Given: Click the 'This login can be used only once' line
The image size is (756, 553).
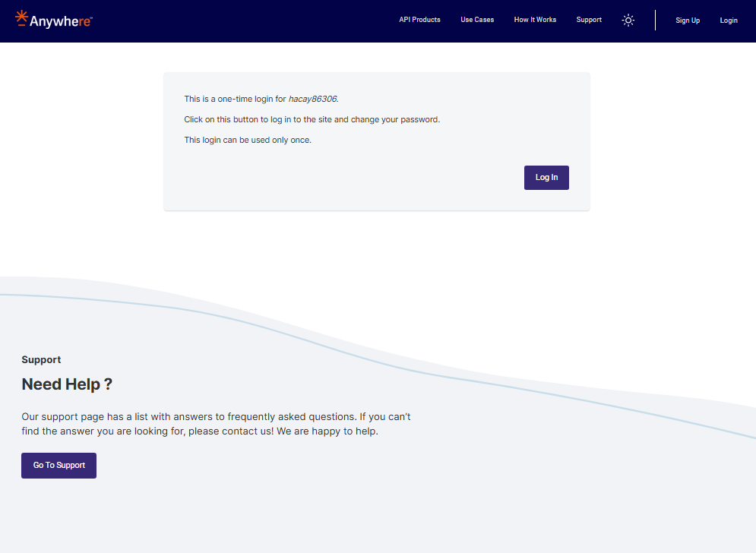Looking at the screenshot, I should click(x=248, y=140).
